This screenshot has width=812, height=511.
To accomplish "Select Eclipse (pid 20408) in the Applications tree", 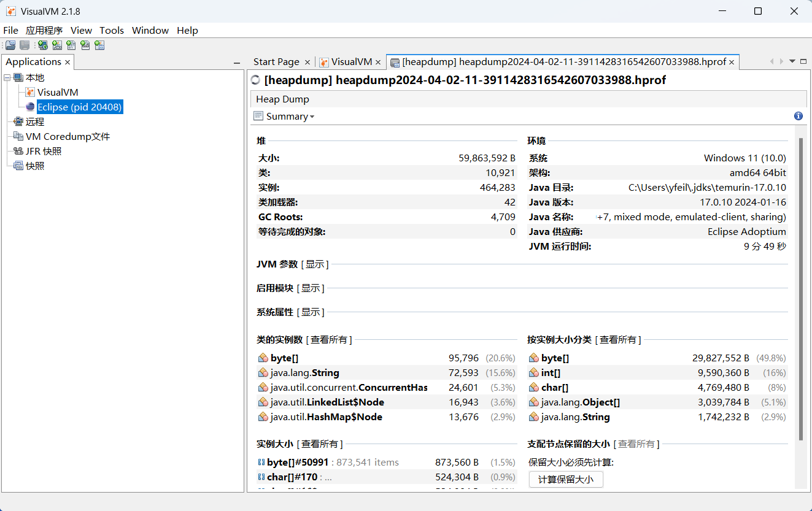I will [x=80, y=107].
